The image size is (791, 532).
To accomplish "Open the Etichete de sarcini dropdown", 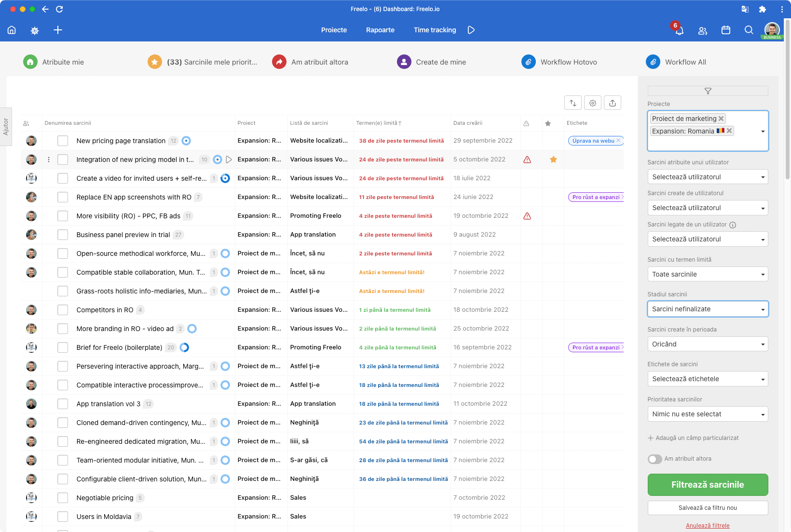I will pyautogui.click(x=707, y=379).
